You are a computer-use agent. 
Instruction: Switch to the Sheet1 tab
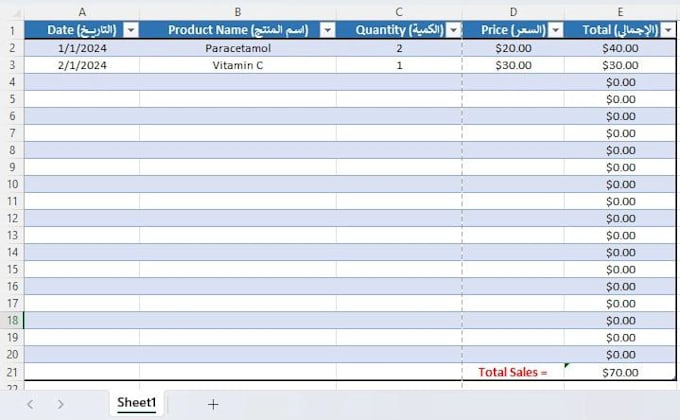[x=137, y=403]
